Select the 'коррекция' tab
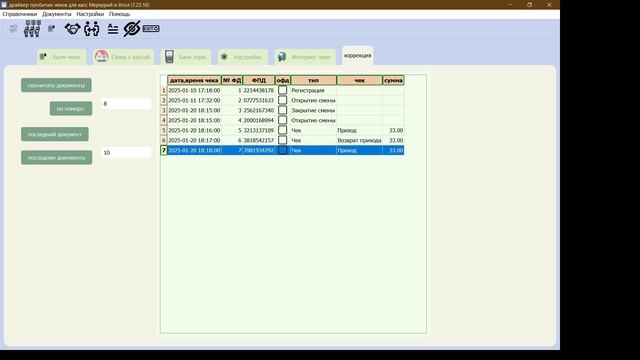The image size is (640, 360). (x=358, y=55)
